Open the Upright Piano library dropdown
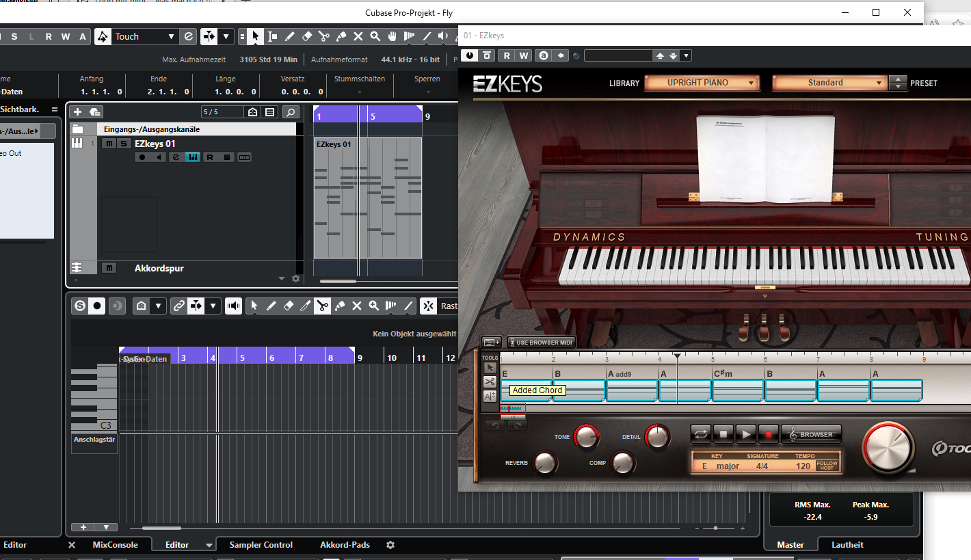 point(702,83)
